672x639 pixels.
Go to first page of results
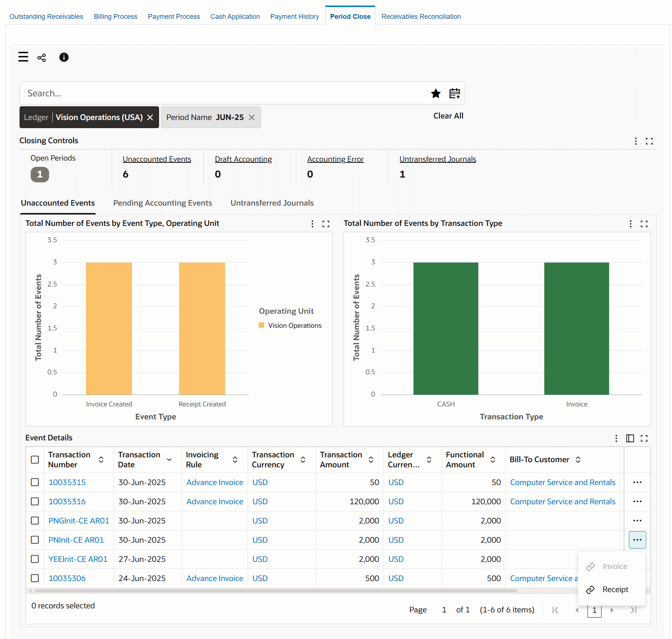(x=555, y=610)
